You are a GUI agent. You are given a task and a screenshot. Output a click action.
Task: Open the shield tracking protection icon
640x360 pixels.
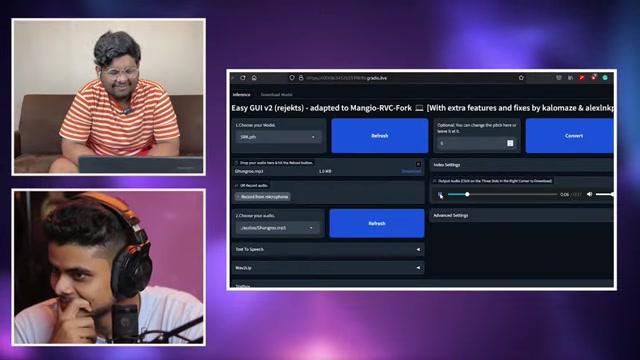point(291,78)
